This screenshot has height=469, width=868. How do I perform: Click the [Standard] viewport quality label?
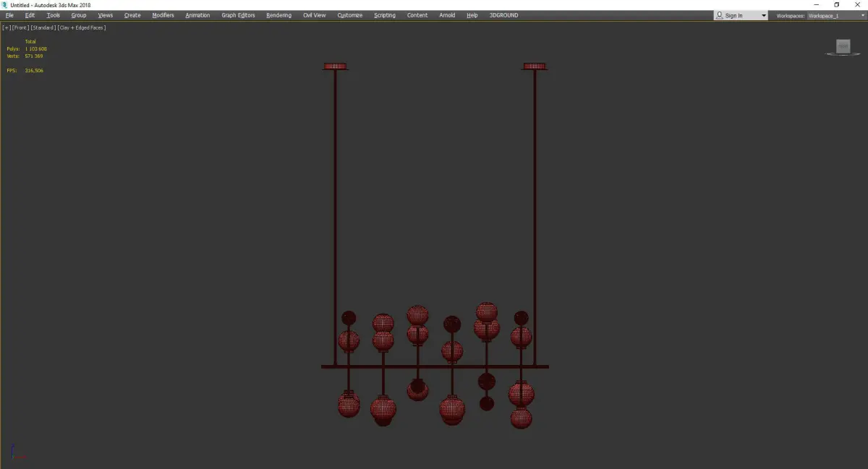coord(43,27)
